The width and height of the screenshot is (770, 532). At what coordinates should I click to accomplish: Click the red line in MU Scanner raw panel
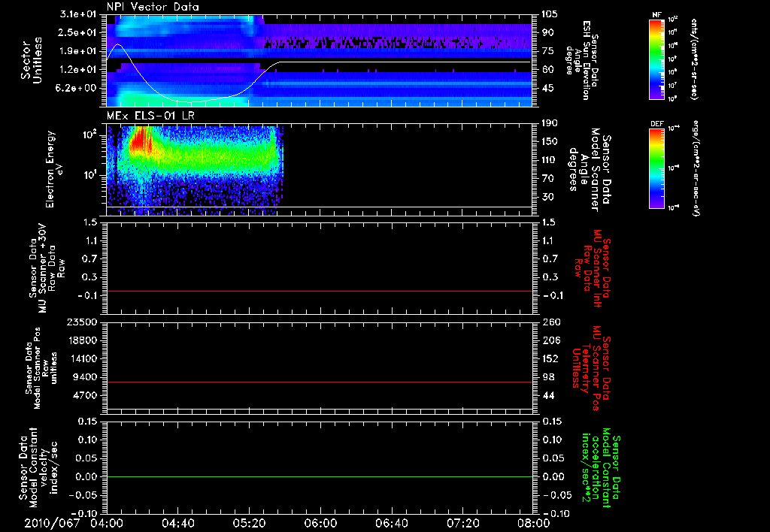tap(320, 291)
